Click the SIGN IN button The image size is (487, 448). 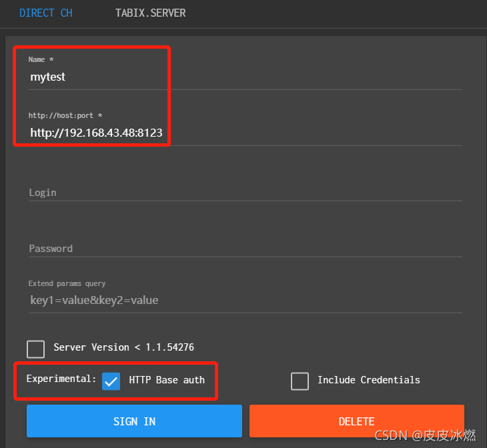click(134, 421)
